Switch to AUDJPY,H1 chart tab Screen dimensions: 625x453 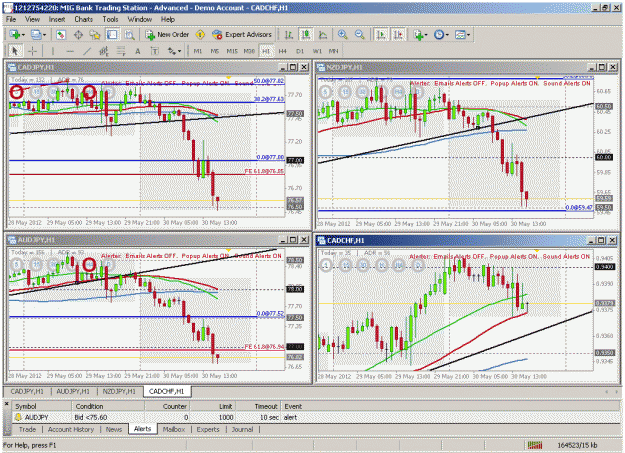tap(73, 392)
